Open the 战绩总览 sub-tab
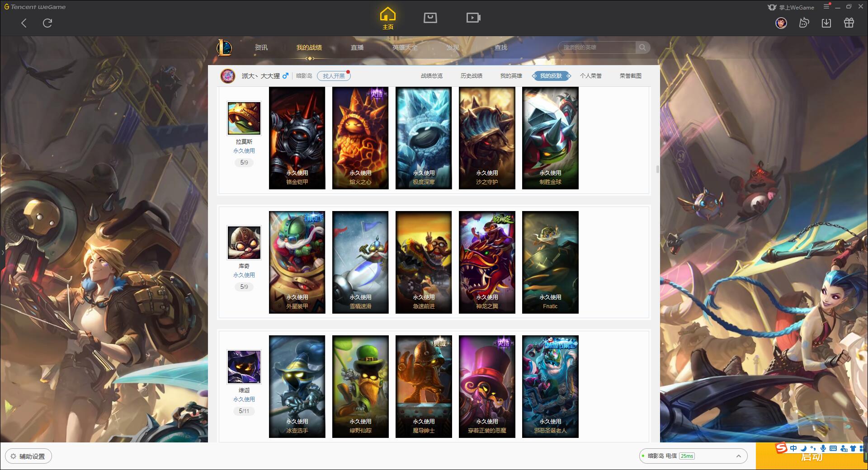Viewport: 868px width, 470px height. coord(432,76)
